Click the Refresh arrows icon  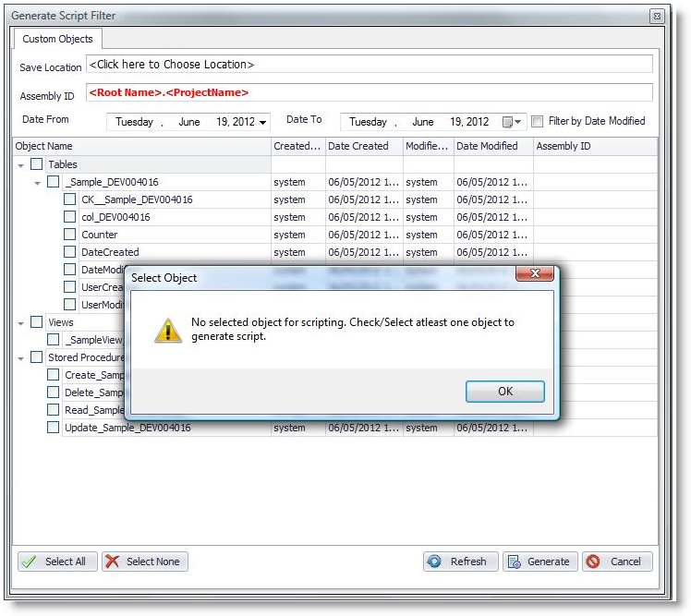point(434,562)
